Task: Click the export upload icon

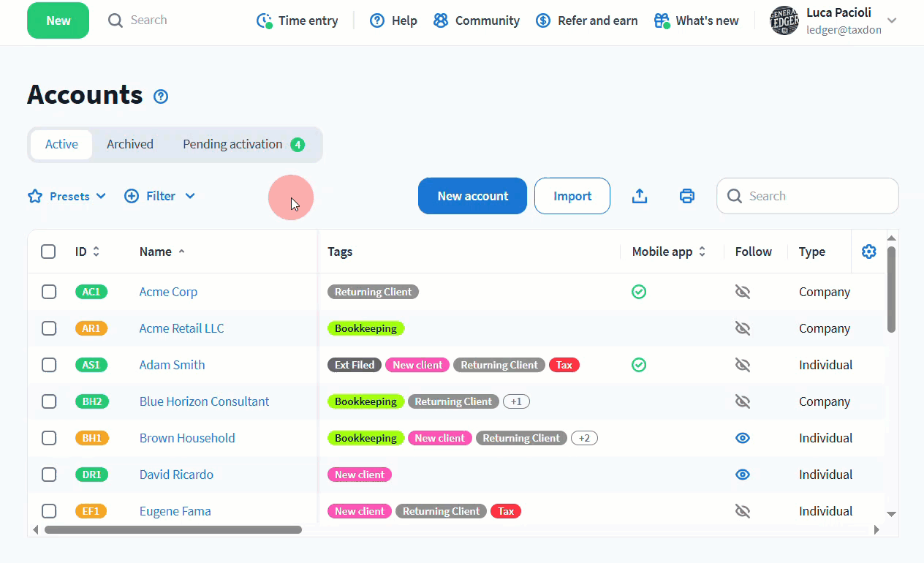Action: pos(640,196)
